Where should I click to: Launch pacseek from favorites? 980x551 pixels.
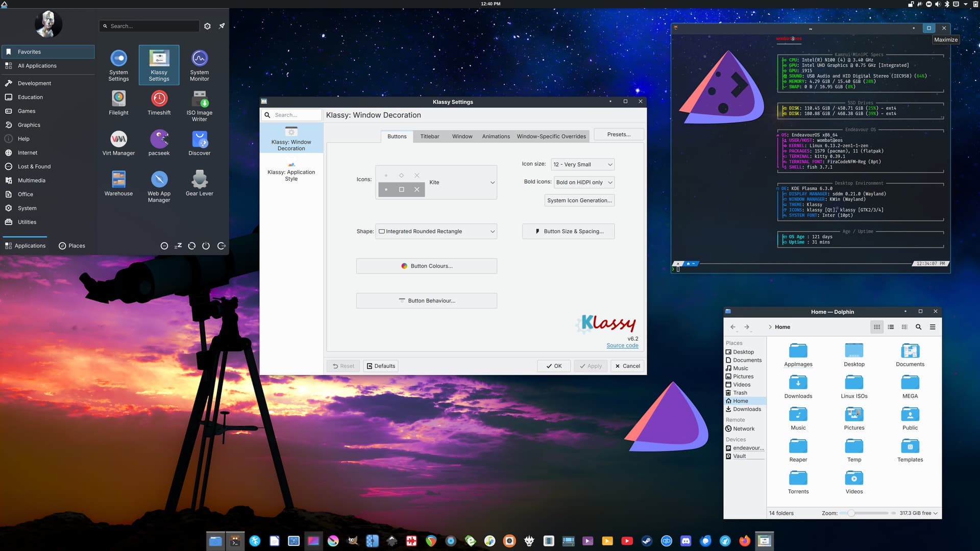coord(159,143)
